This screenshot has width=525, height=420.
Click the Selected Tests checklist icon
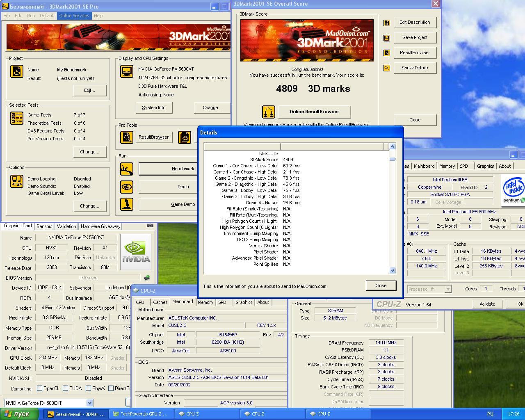(16, 118)
